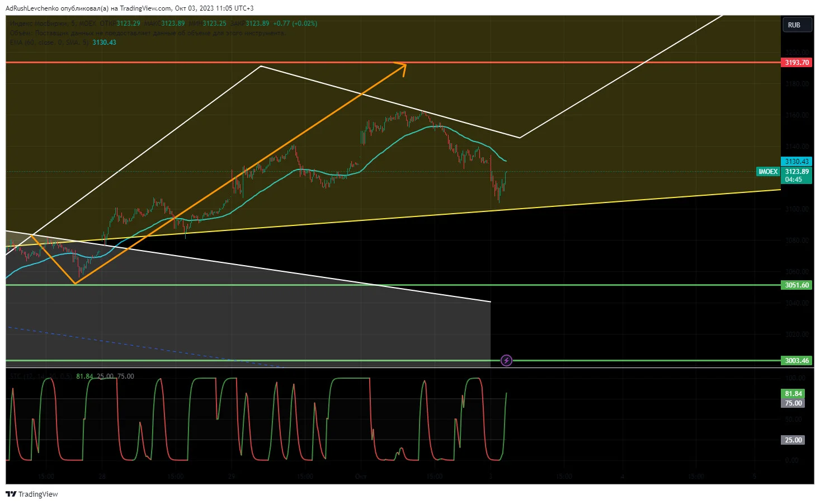The image size is (820, 504).
Task: Click the ОТКР value 3123.29 in the legend
Action: tap(128, 23)
